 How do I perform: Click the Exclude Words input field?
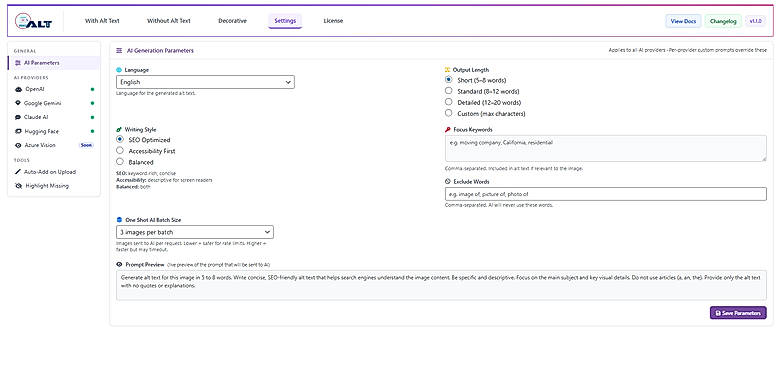pyautogui.click(x=606, y=194)
